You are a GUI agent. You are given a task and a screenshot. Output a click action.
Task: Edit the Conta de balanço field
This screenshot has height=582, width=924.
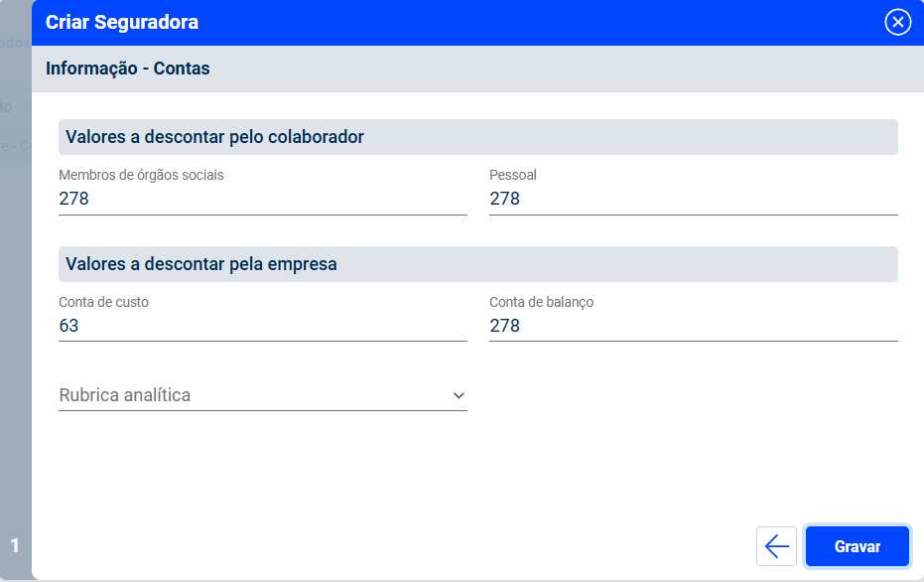(694, 326)
